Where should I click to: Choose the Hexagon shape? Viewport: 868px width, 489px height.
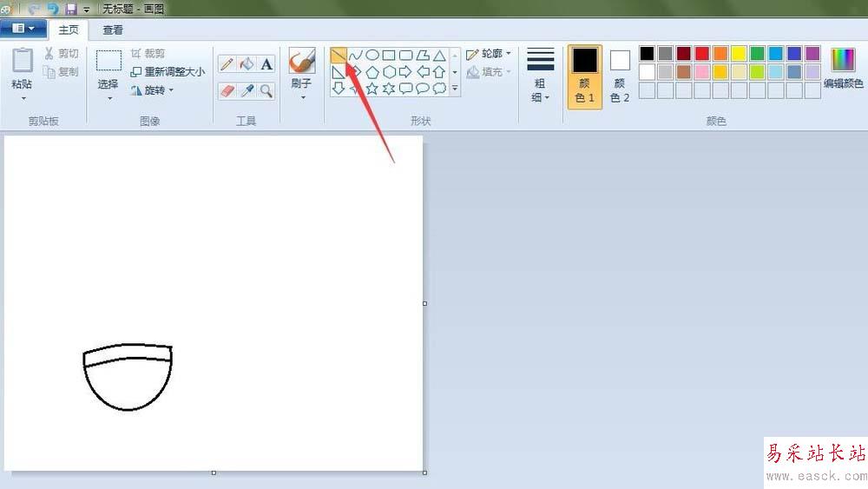389,72
